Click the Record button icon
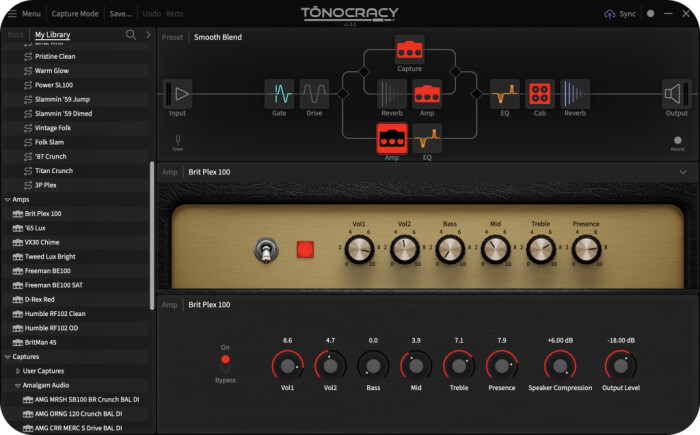 click(678, 140)
